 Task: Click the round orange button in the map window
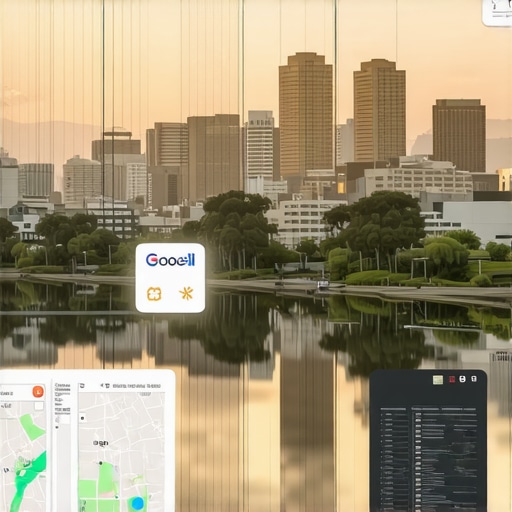(x=38, y=391)
